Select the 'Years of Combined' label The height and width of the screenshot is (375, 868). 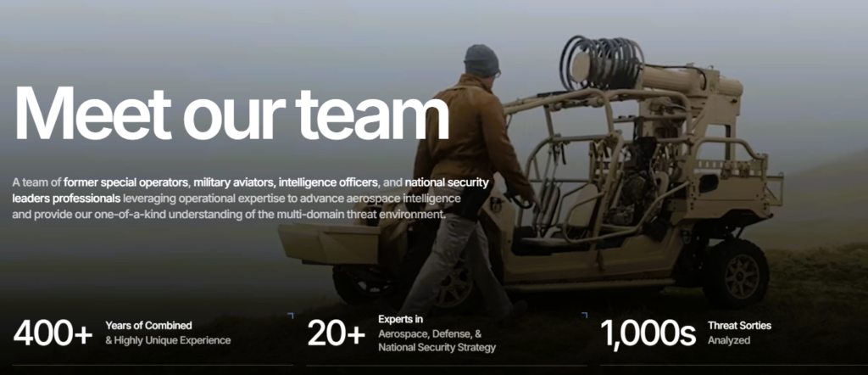pos(148,326)
